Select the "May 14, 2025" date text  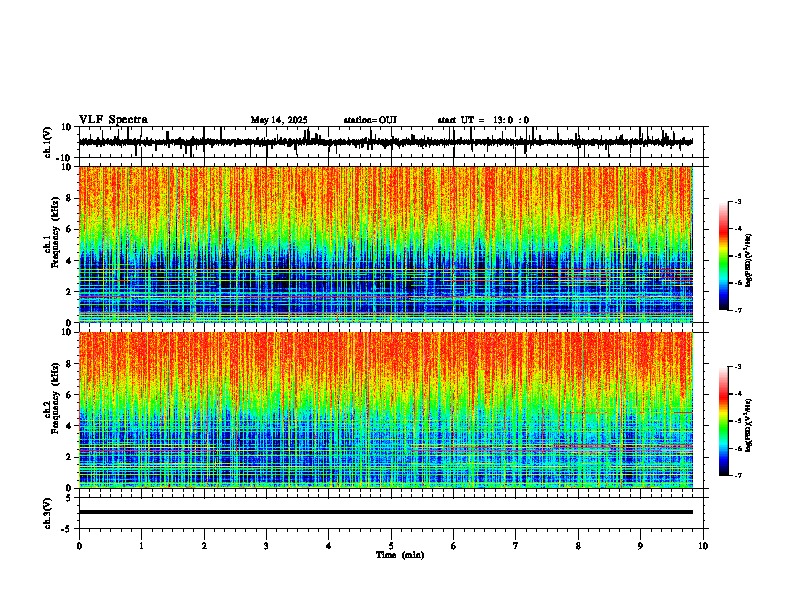(279, 120)
